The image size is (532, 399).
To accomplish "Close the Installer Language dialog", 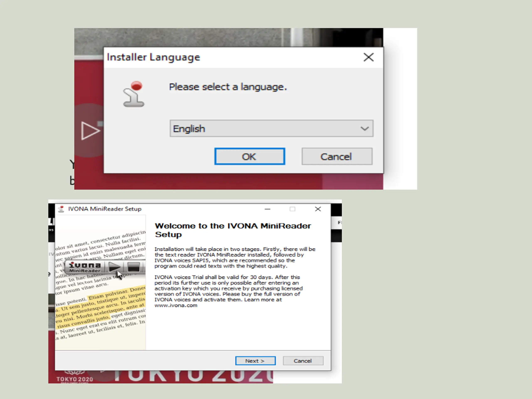I will (x=368, y=57).
